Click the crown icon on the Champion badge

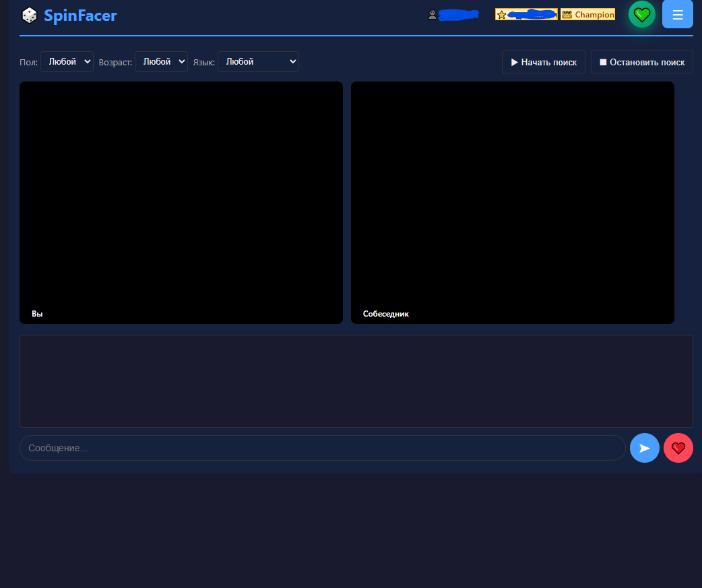pos(567,13)
